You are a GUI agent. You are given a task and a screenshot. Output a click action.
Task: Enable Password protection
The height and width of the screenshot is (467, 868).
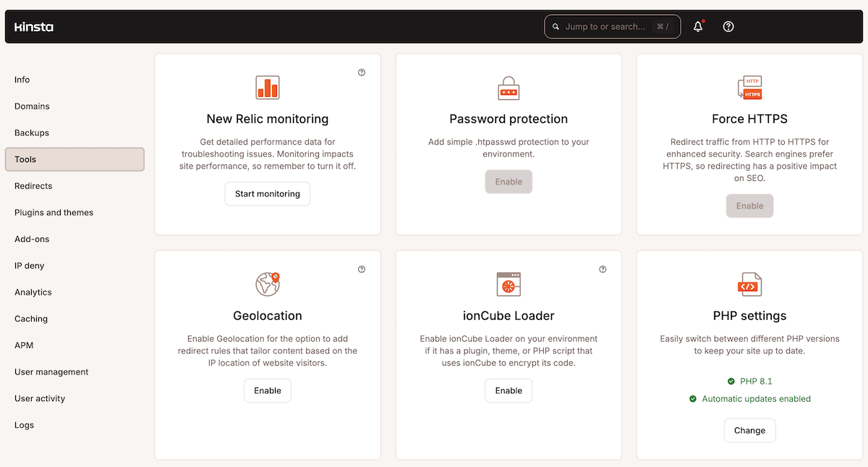pos(509,182)
